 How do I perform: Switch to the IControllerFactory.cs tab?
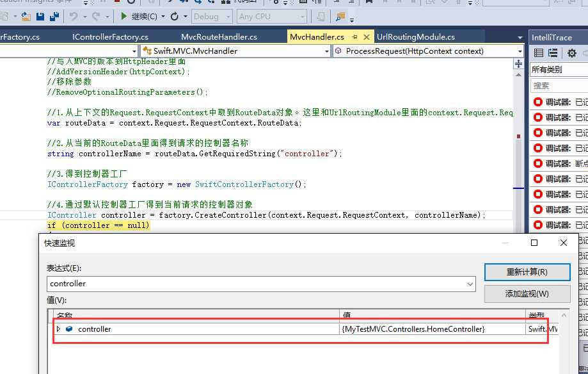tap(110, 37)
